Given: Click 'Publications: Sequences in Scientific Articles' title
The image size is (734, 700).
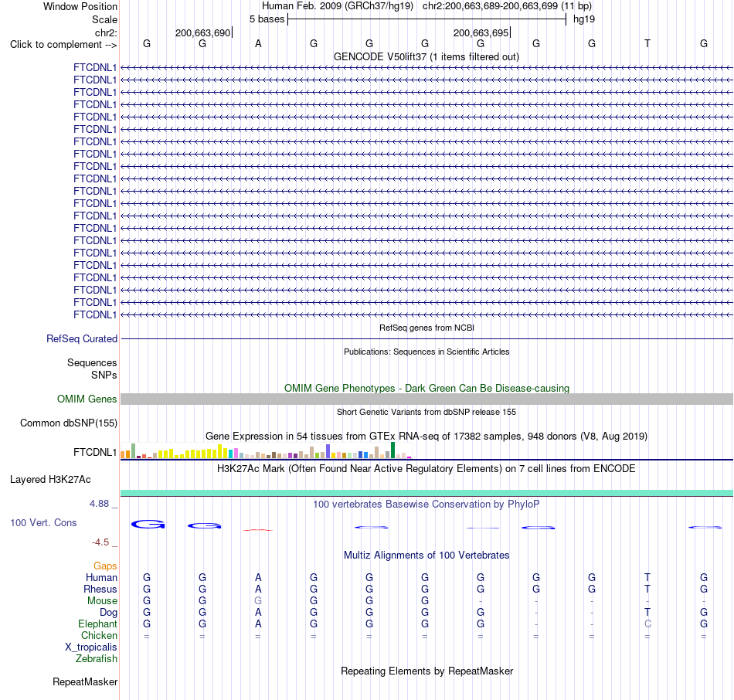Looking at the screenshot, I should pos(426,352).
